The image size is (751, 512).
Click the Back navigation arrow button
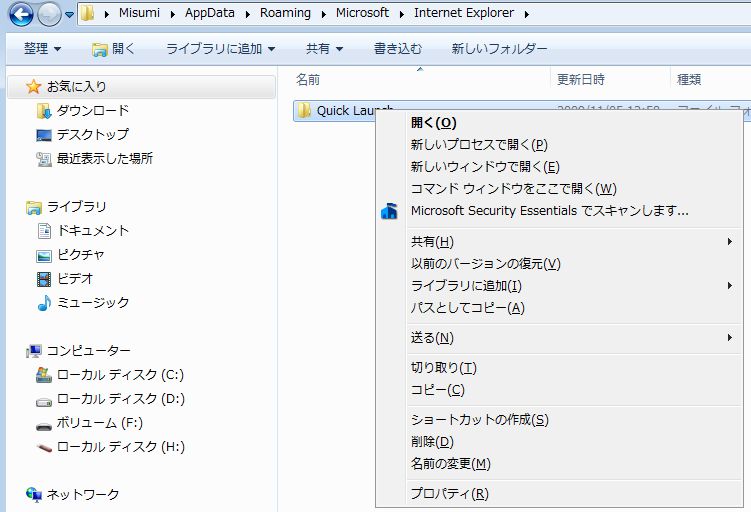[x=19, y=14]
